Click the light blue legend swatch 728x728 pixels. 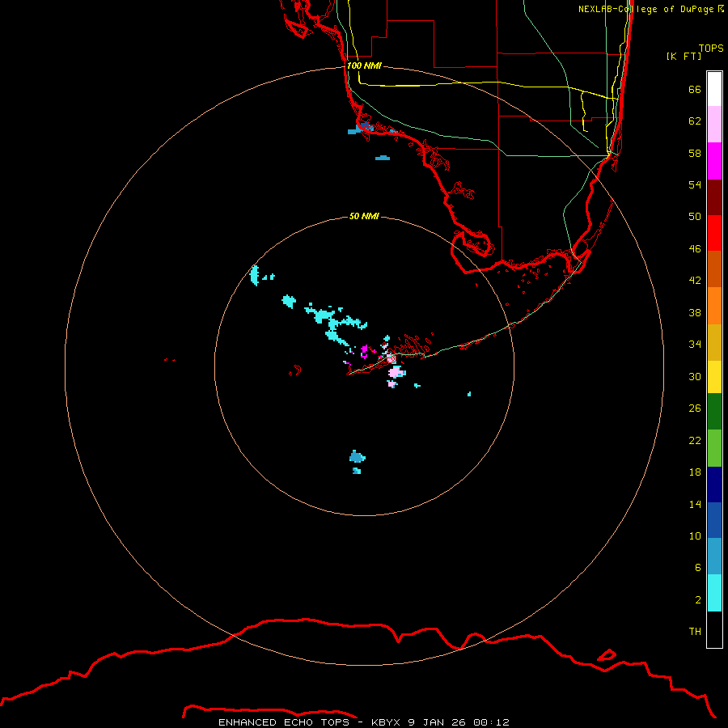click(714, 557)
